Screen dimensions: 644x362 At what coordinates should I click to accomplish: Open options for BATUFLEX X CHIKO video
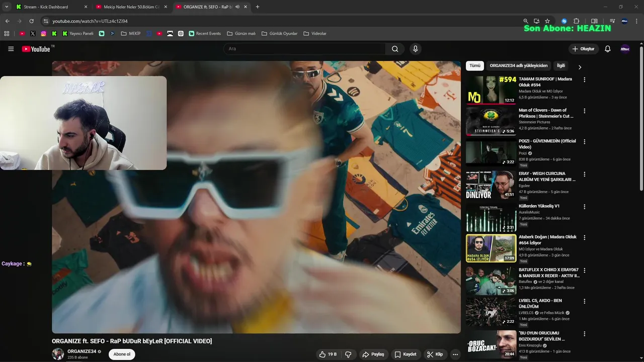tap(585, 270)
